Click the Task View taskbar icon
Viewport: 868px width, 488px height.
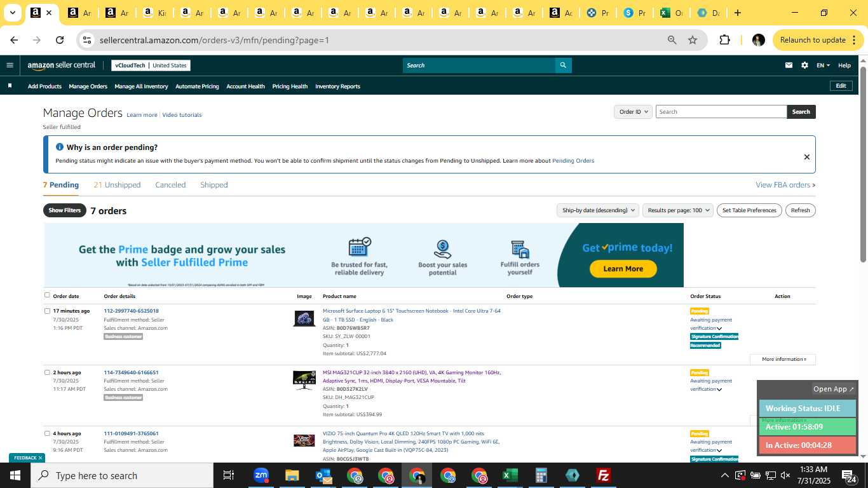(x=229, y=475)
